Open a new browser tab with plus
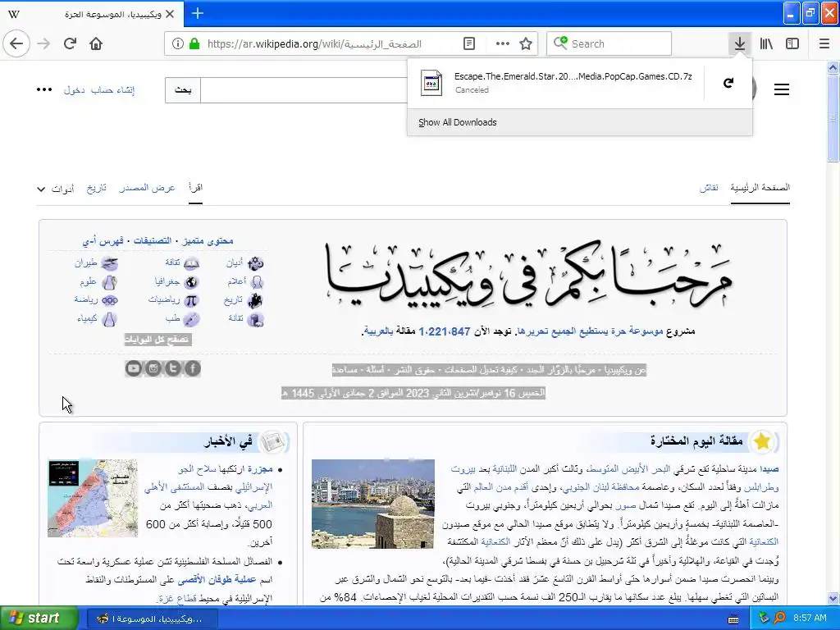840x630 pixels. 198,13
